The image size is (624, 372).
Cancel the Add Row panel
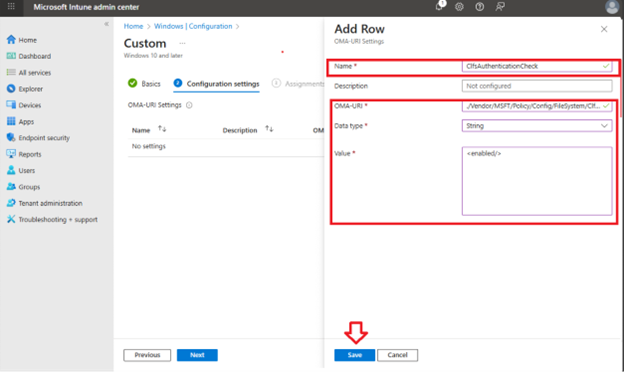click(398, 355)
